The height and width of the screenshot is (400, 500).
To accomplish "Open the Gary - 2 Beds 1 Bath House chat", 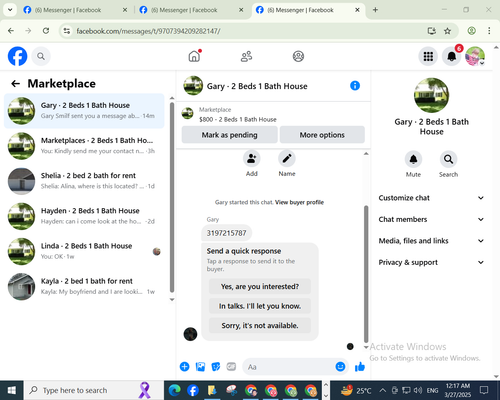I will click(x=84, y=111).
